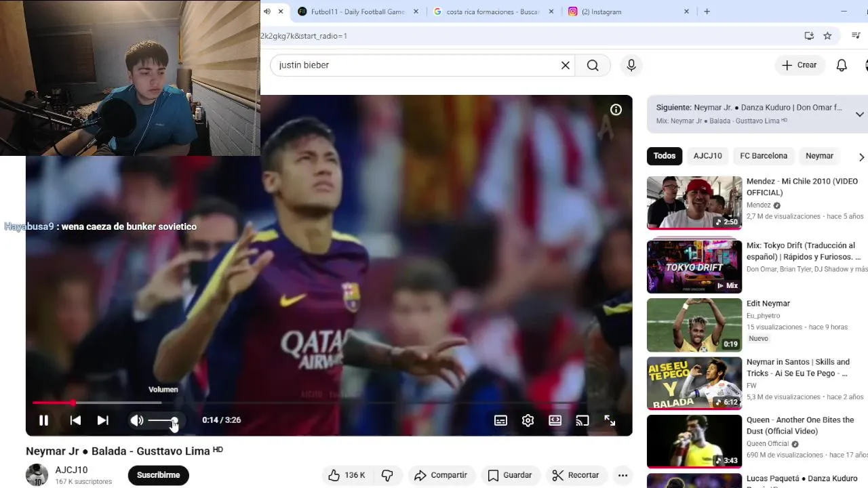Screen dimensions: 868x488
Task: Close the audio-playing YouTube tab
Action: coord(281,12)
